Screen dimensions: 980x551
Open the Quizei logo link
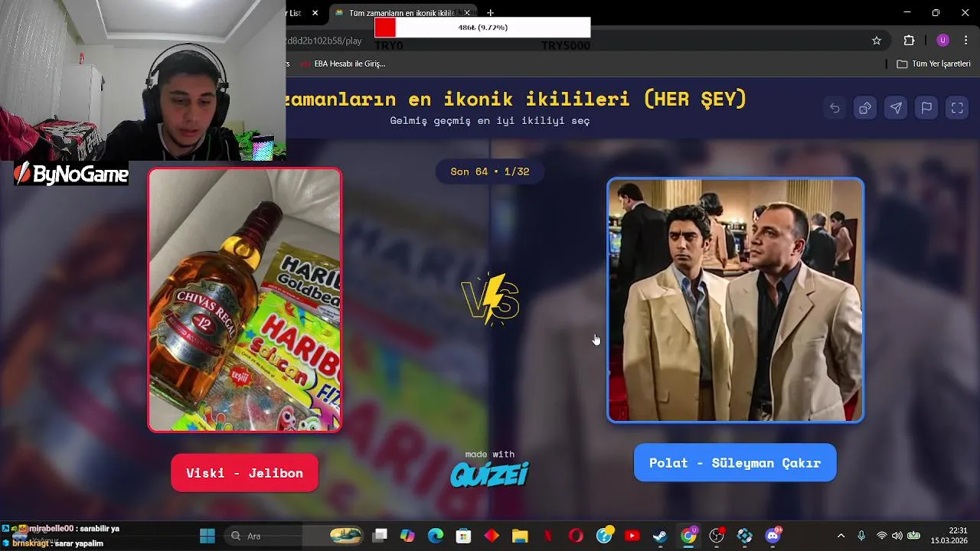pyautogui.click(x=490, y=474)
